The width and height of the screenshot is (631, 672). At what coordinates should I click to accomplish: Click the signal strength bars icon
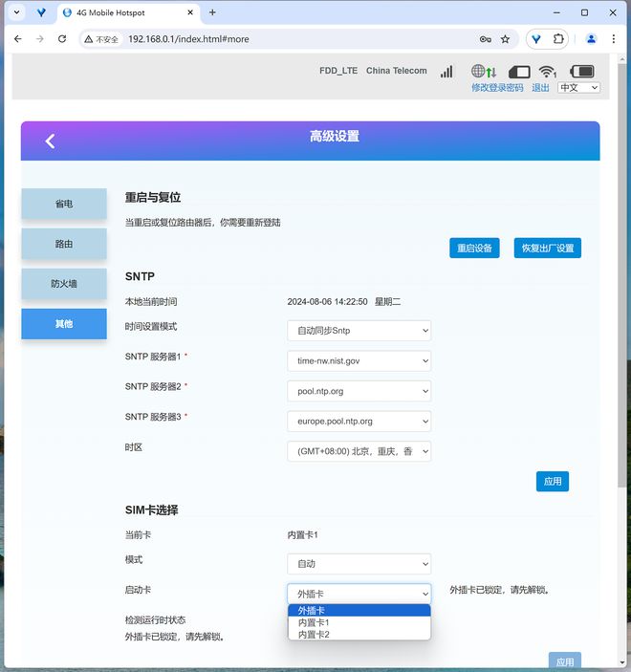click(446, 72)
